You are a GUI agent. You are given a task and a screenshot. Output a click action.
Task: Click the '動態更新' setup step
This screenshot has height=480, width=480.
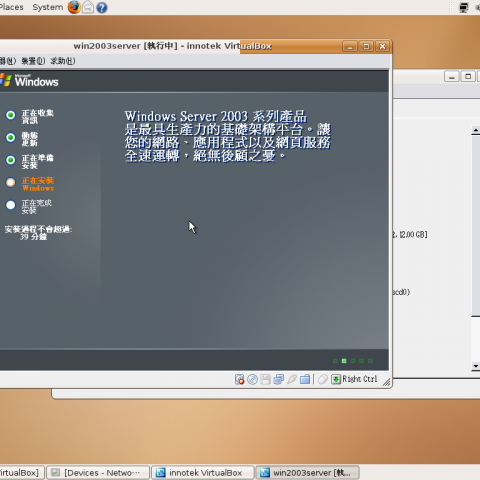(30, 139)
